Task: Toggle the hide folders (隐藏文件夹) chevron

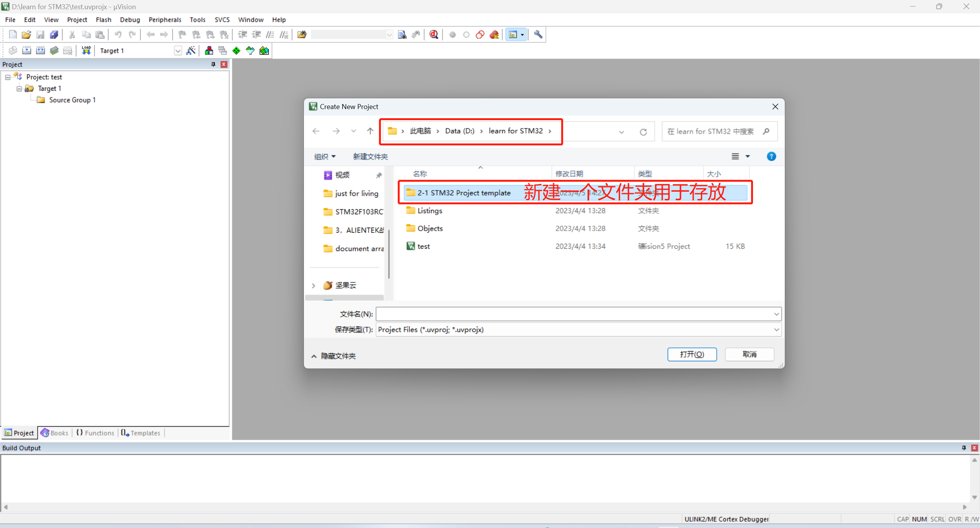Action: [314, 356]
